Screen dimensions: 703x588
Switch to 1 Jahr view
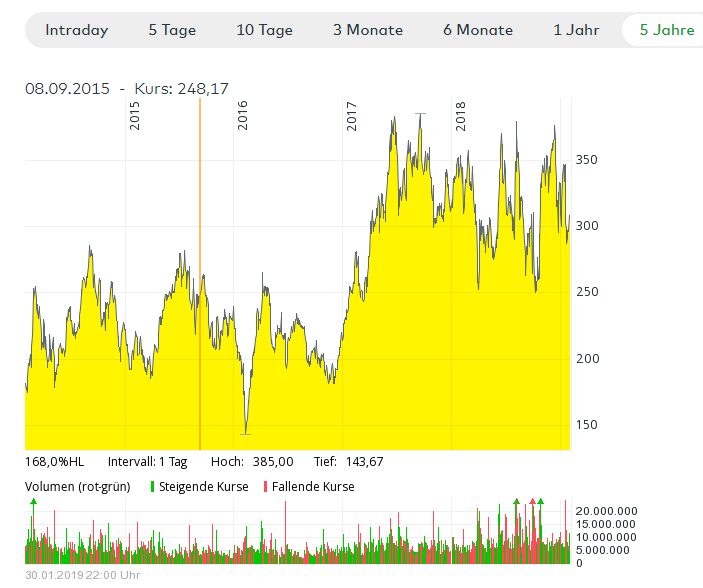pyautogui.click(x=576, y=30)
